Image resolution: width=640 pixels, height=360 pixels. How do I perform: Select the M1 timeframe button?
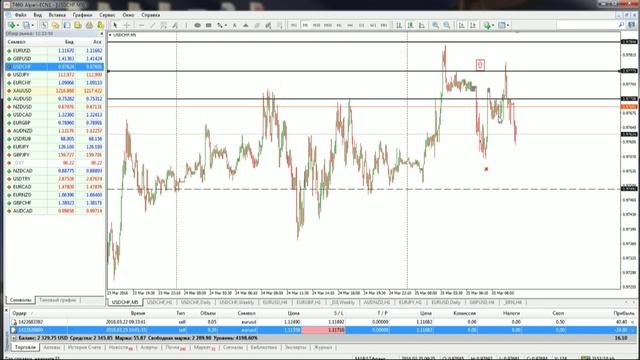pos(294,25)
